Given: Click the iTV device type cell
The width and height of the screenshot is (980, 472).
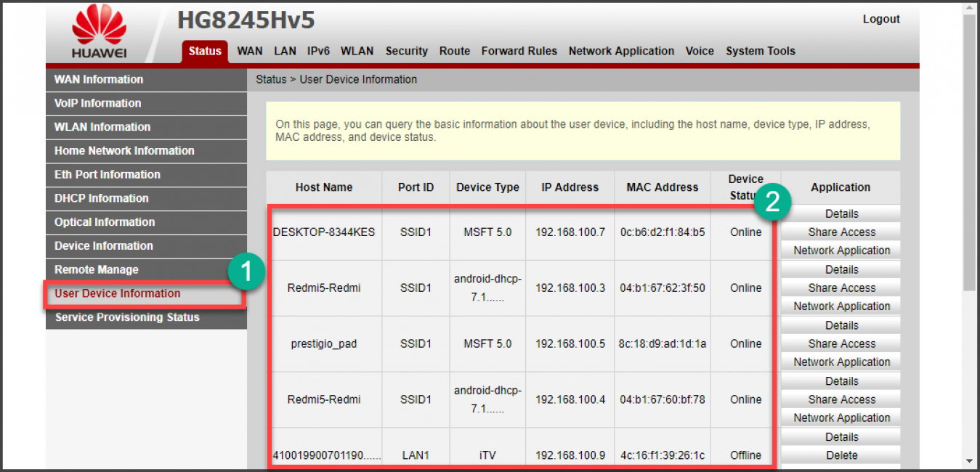Looking at the screenshot, I should pyautogui.click(x=487, y=456).
